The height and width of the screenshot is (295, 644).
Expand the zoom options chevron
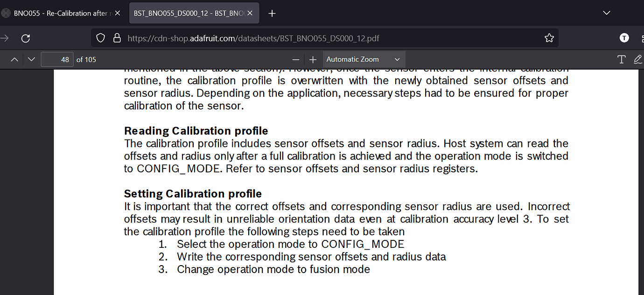click(397, 59)
